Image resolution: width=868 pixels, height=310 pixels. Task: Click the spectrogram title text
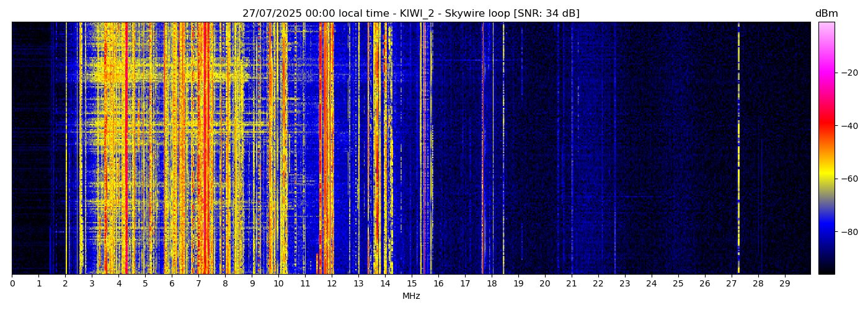coord(410,14)
